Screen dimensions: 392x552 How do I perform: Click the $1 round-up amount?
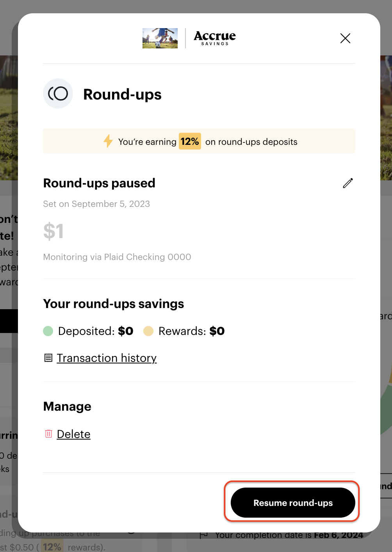[53, 231]
